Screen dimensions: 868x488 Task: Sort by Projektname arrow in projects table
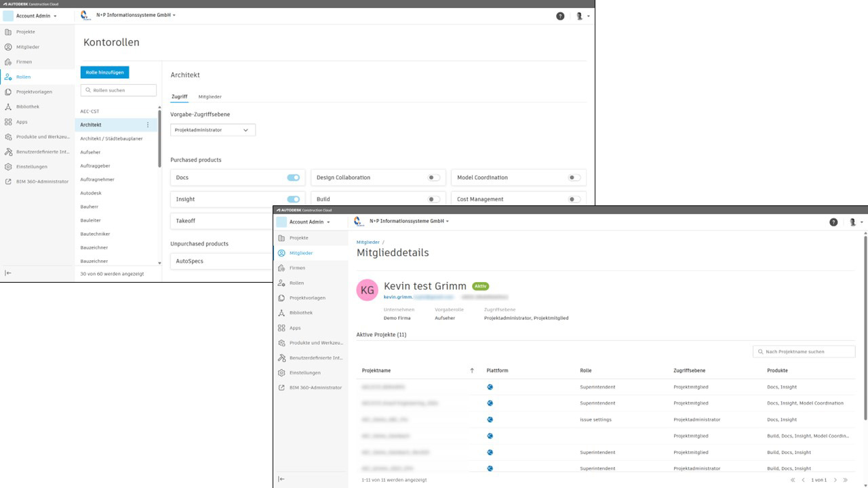472,371
